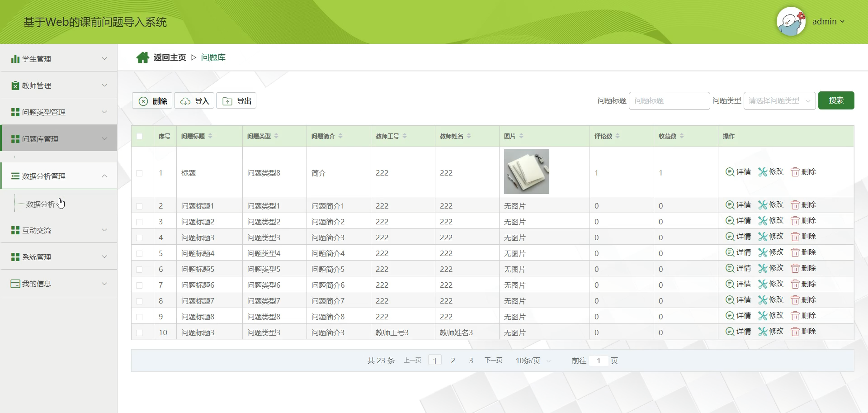Viewport: 868px width, 413px height.
Task: Check the checkbox for row 3
Action: click(139, 222)
